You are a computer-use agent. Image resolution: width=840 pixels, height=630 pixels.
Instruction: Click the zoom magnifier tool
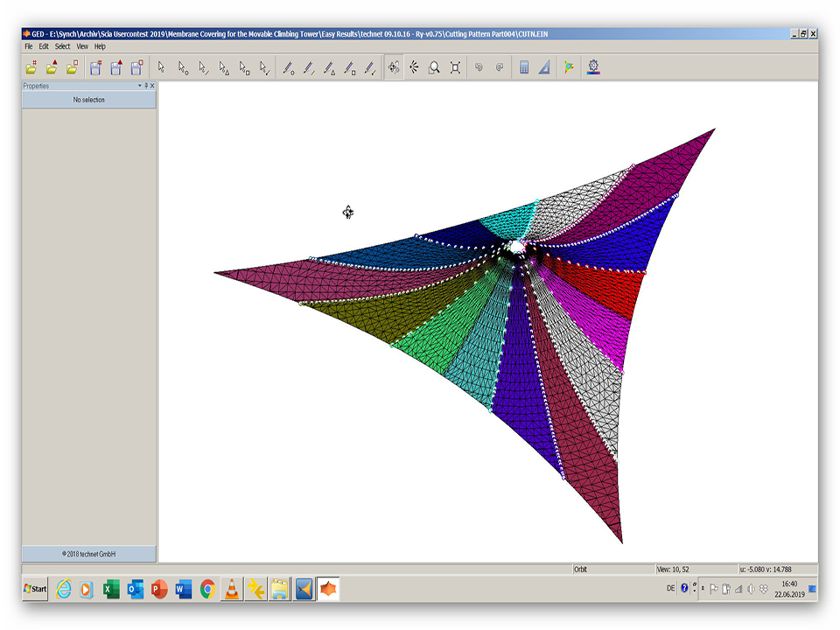pyautogui.click(x=434, y=67)
